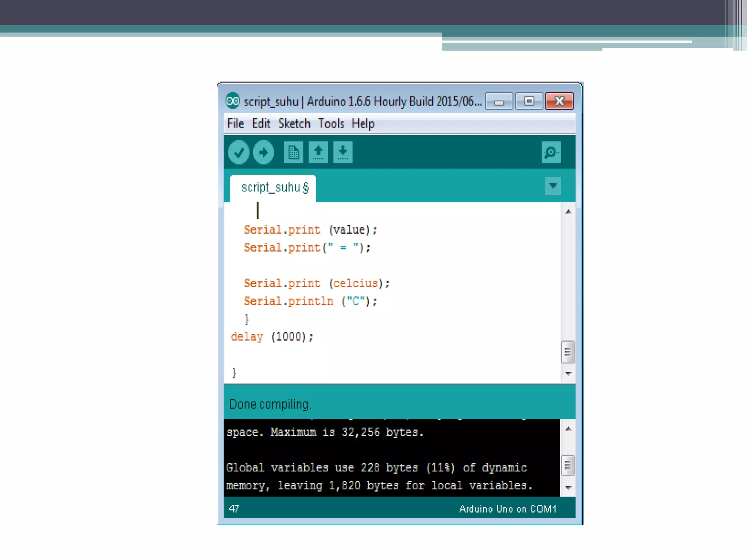Click the Upload arrow icon
This screenshot has height=560, width=747.
click(x=263, y=152)
